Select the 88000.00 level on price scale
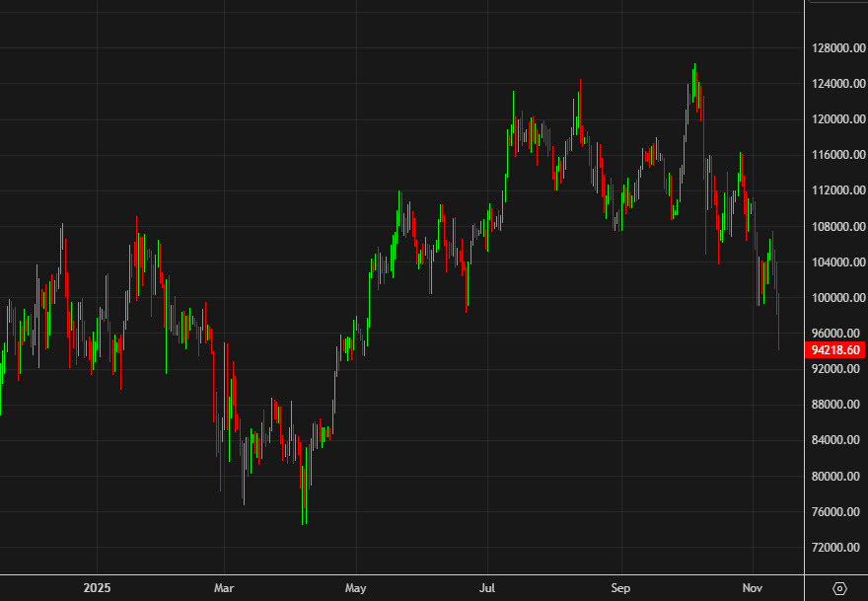 coord(834,405)
